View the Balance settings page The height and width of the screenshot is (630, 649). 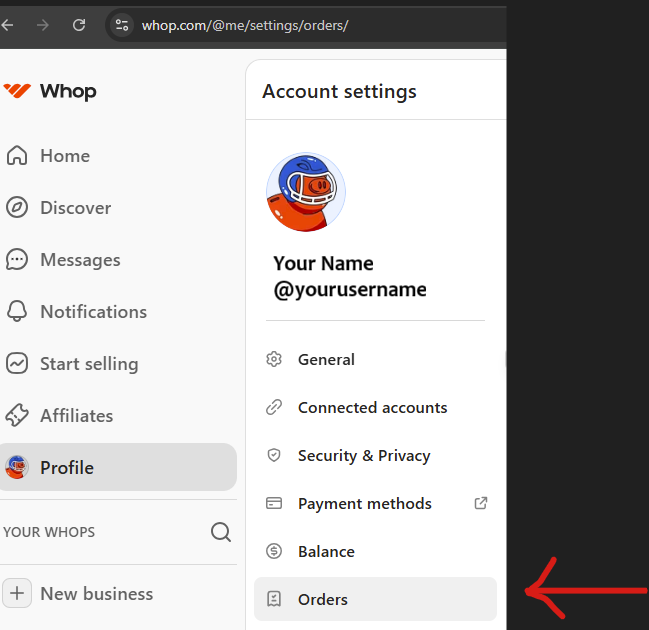tap(326, 552)
